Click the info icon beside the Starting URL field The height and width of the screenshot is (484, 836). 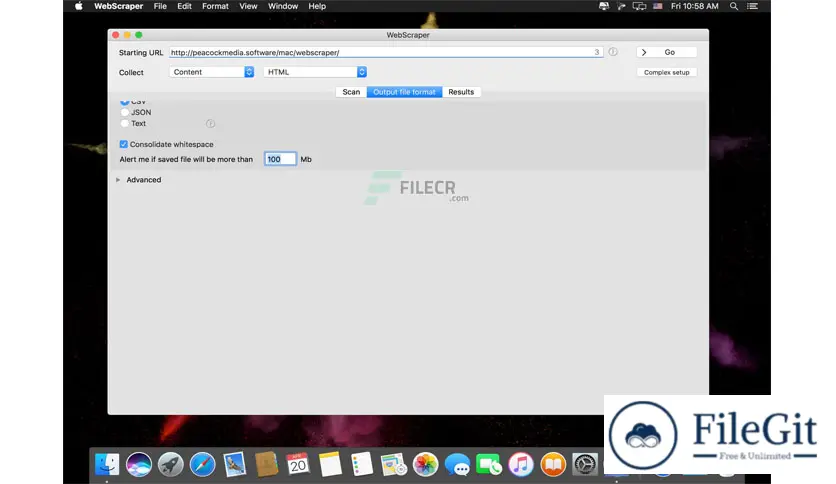click(x=613, y=52)
